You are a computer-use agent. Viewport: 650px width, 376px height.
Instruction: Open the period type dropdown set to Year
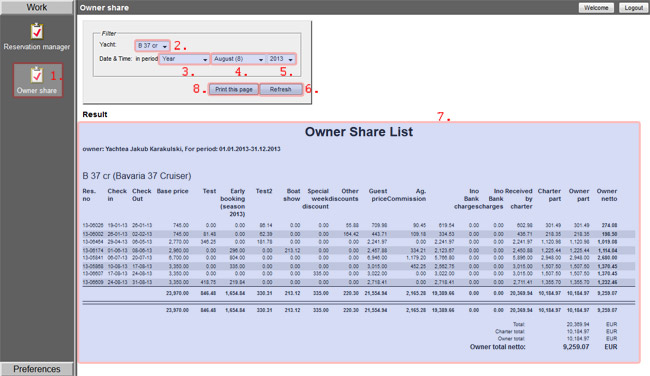[x=184, y=59]
